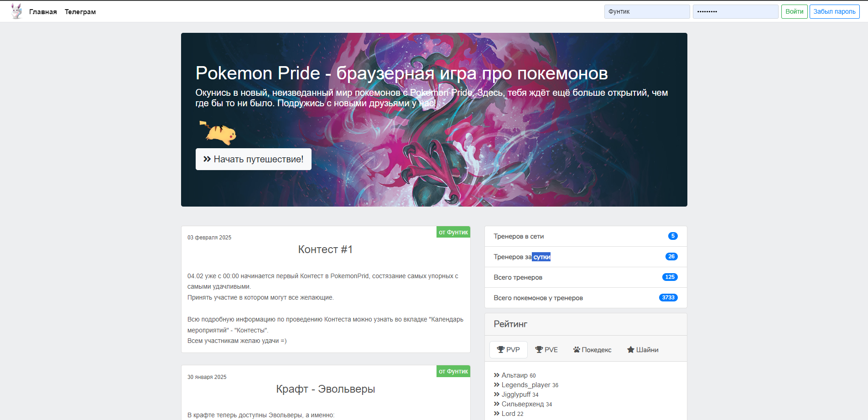Select the PVP rating tab
The height and width of the screenshot is (420, 868).
click(508, 350)
